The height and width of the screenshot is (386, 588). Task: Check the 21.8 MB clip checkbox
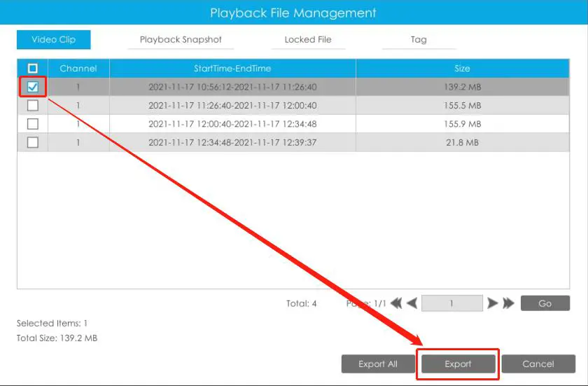33,142
